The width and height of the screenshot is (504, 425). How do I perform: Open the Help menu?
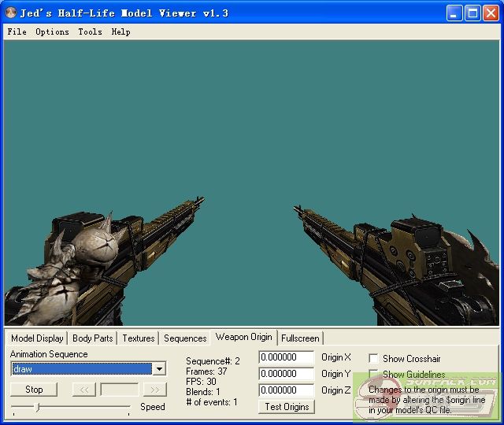pos(120,32)
